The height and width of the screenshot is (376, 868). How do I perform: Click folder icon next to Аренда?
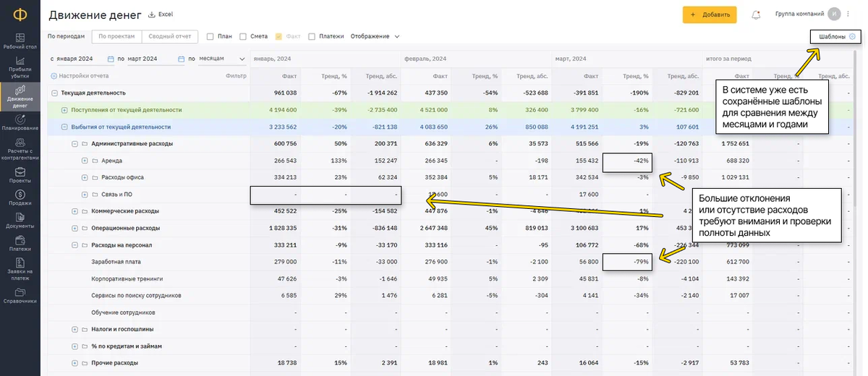coord(95,161)
